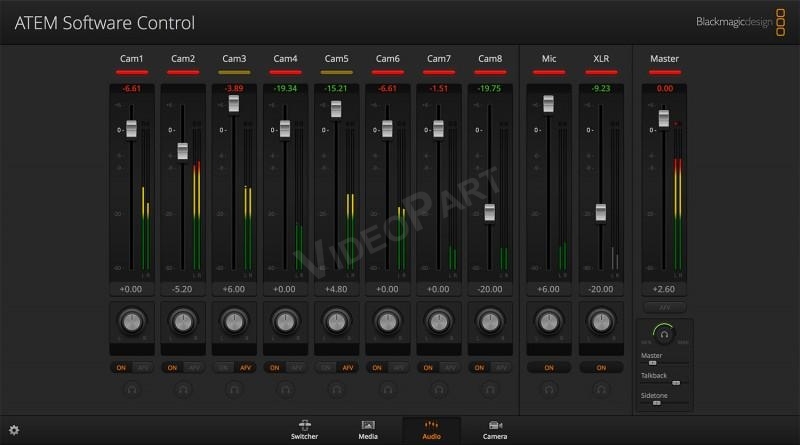Screen dimensions: 800x445
Task: Solo Mic with its headphone icon
Action: coord(549,390)
